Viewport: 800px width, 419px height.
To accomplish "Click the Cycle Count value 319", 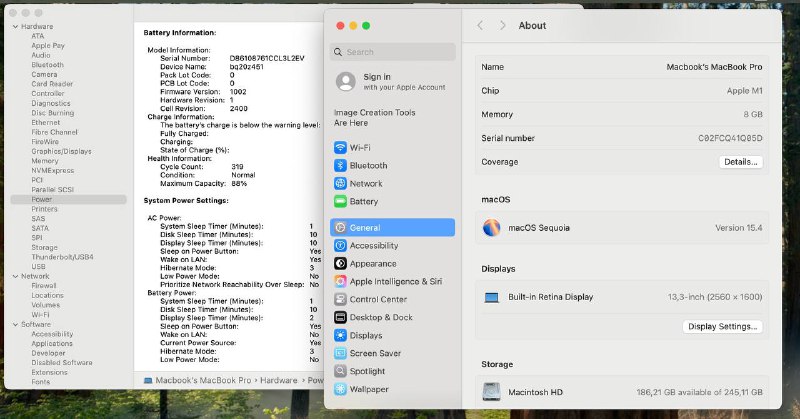I will point(237,167).
